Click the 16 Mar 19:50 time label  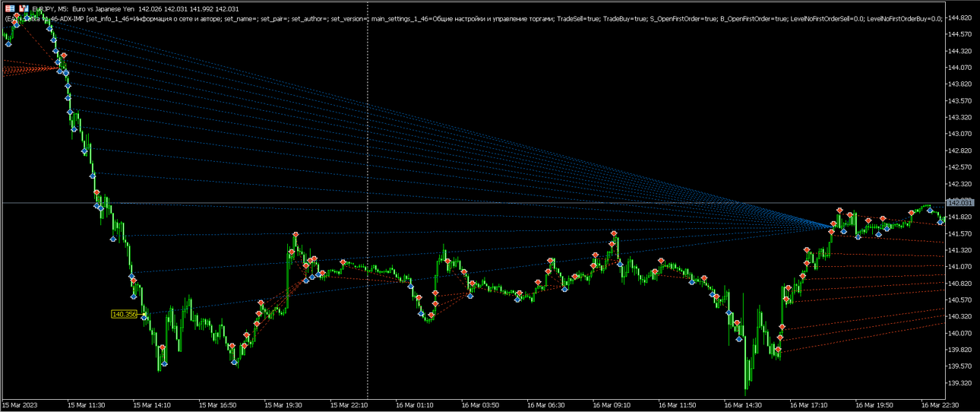tap(874, 405)
